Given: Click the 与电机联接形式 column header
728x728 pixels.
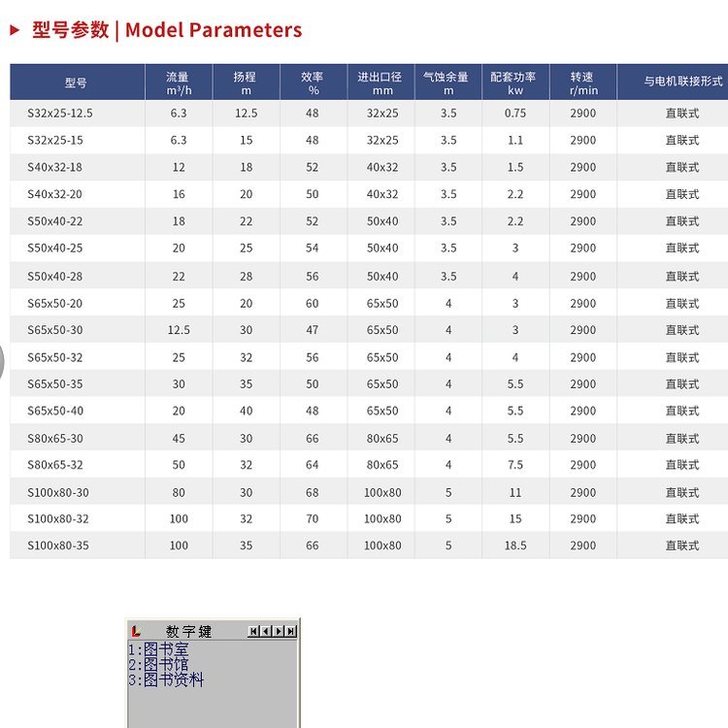Looking at the screenshot, I should 681,83.
